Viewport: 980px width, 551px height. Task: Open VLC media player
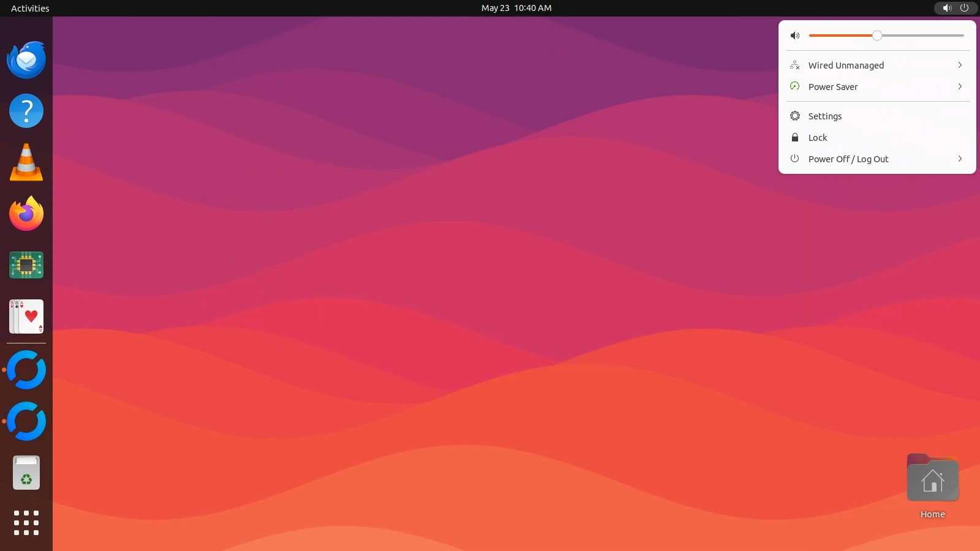(x=26, y=163)
